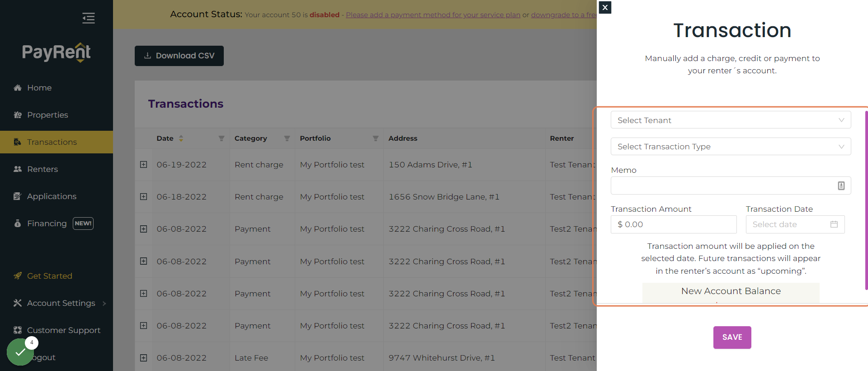The height and width of the screenshot is (371, 868).
Task: Open the Select Tenant dropdown
Action: pyautogui.click(x=731, y=120)
